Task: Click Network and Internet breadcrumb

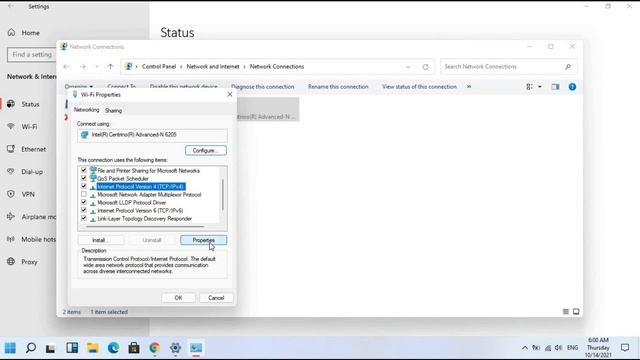Action: [213, 67]
